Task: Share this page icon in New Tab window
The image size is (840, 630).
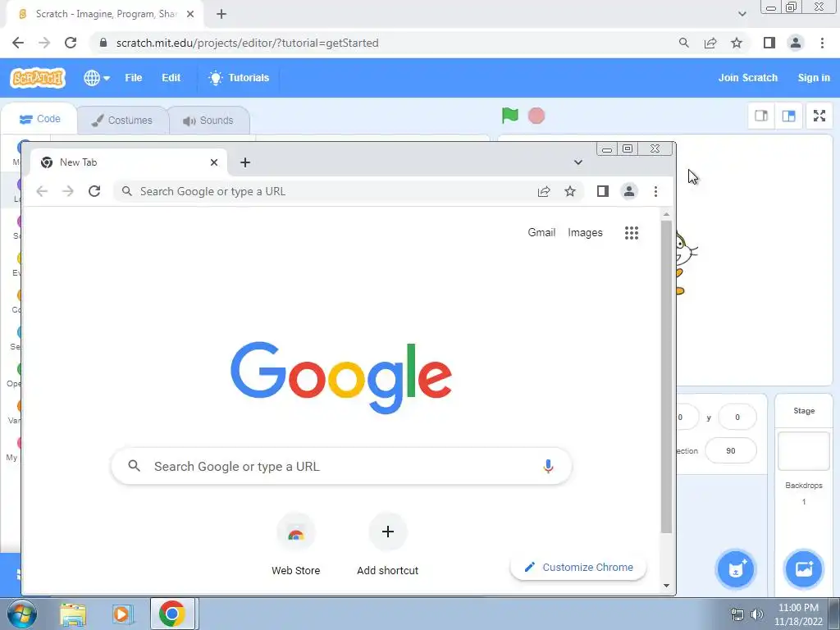Action: [x=544, y=191]
